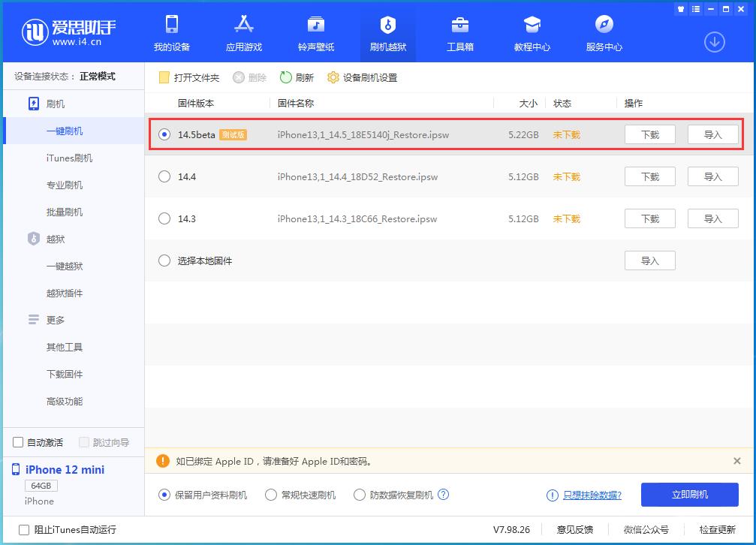Image resolution: width=756 pixels, height=545 pixels.
Task: Click 立即刷机 to start flashing
Action: click(x=691, y=495)
